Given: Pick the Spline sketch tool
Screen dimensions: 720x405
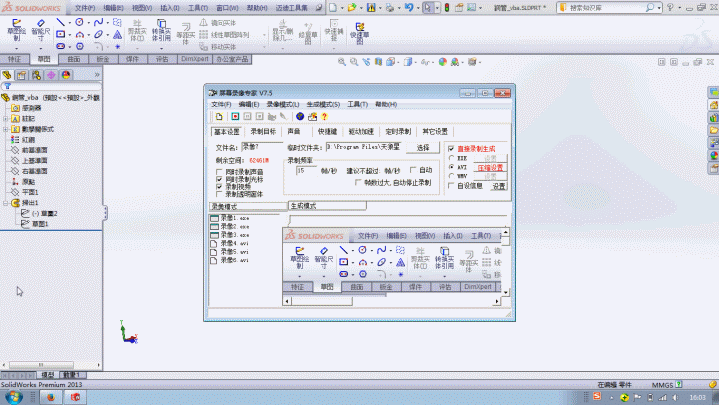Looking at the screenshot, I should point(98,22).
